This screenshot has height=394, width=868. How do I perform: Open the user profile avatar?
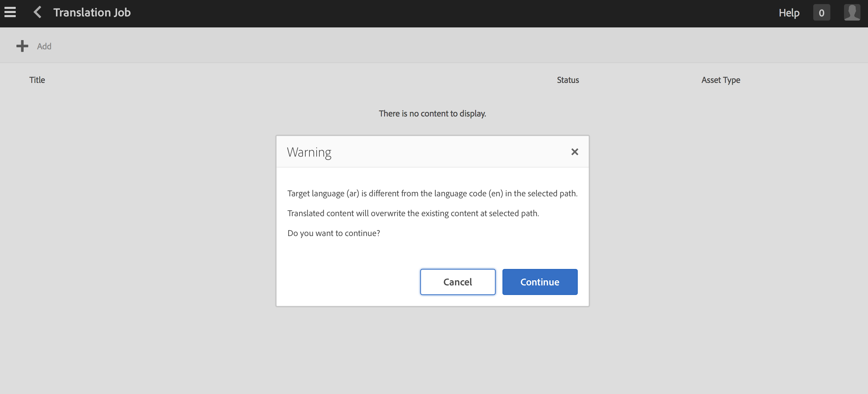coord(852,13)
